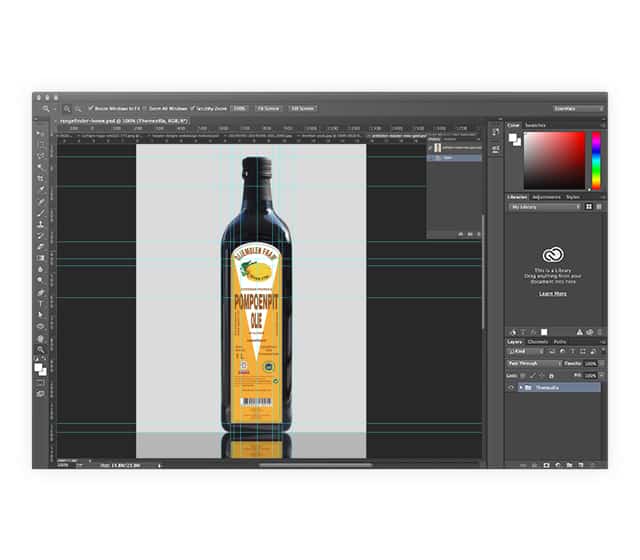The image size is (640, 560).
Task: Select the Move tool
Action: coord(40,133)
